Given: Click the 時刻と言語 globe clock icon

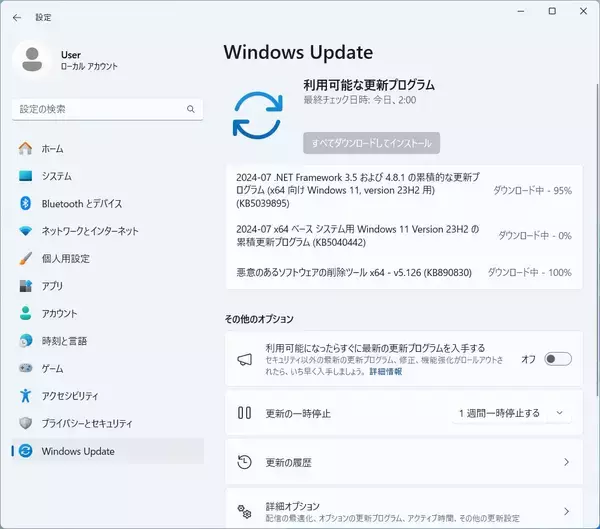Looking at the screenshot, I should pos(26,341).
